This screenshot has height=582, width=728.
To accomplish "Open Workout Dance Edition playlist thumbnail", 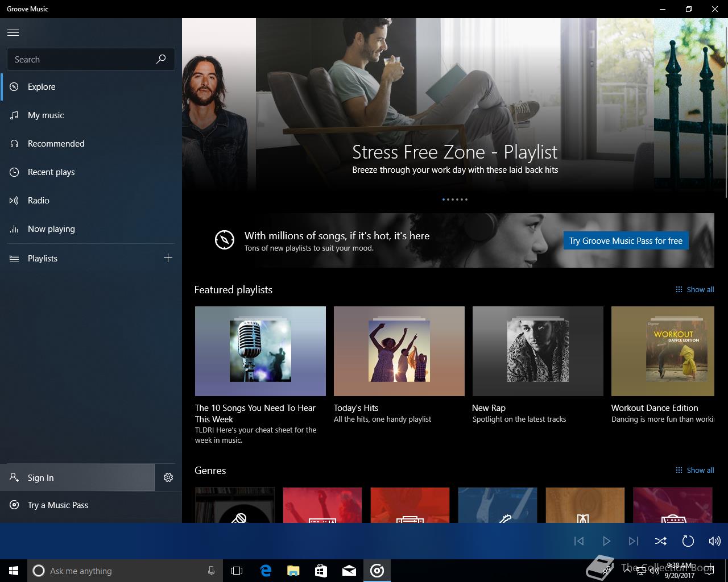I will click(663, 351).
